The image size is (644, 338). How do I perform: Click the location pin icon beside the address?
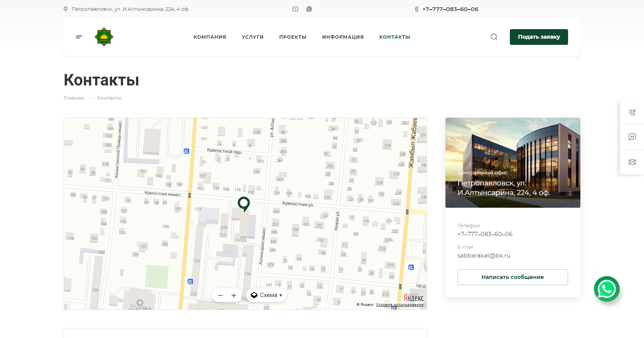[x=66, y=9]
